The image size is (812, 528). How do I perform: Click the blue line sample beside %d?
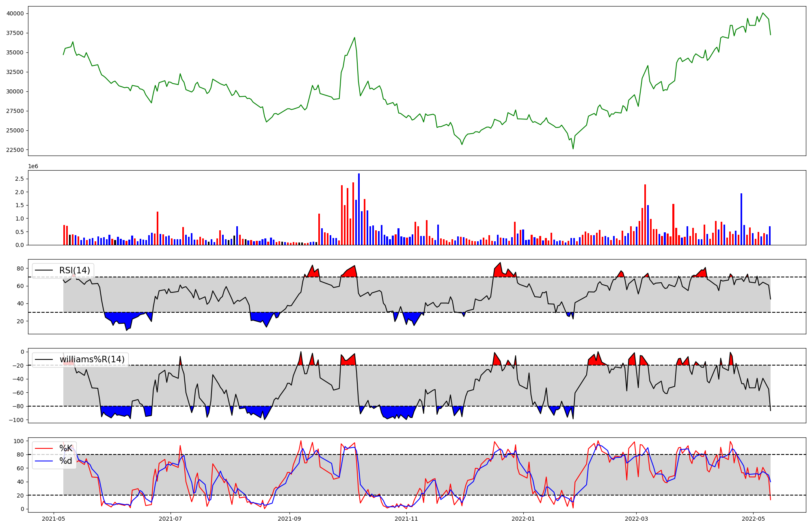pos(44,461)
